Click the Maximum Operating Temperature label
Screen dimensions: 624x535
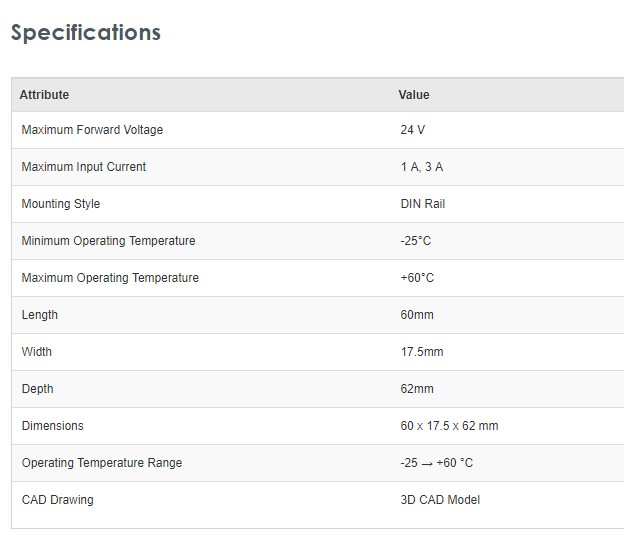pyautogui.click(x=110, y=278)
